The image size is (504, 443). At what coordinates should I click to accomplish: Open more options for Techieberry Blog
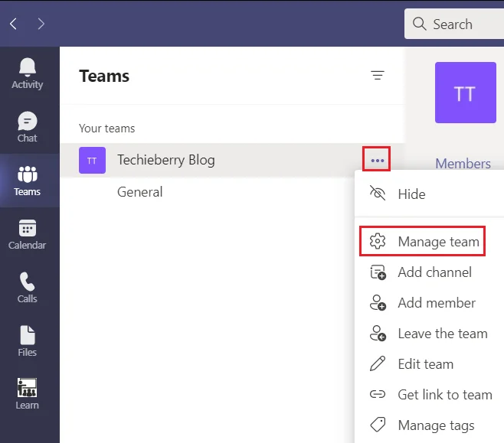point(377,159)
